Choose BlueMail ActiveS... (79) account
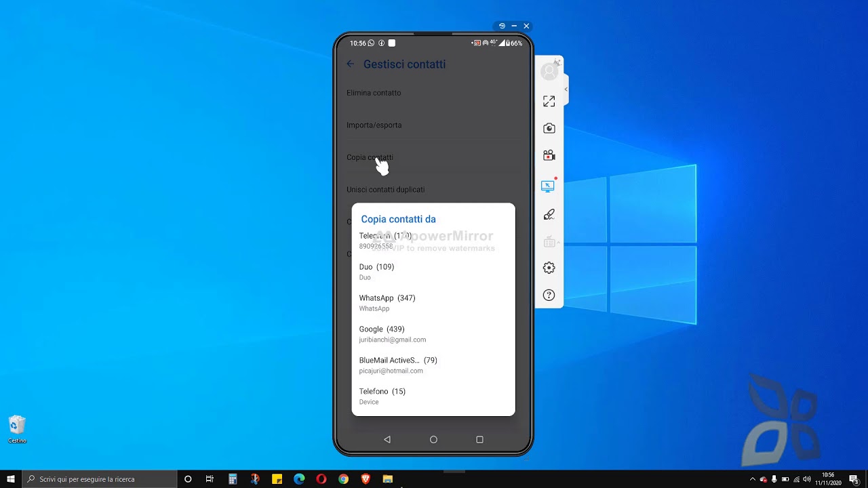This screenshot has width=868, height=488. click(x=433, y=365)
